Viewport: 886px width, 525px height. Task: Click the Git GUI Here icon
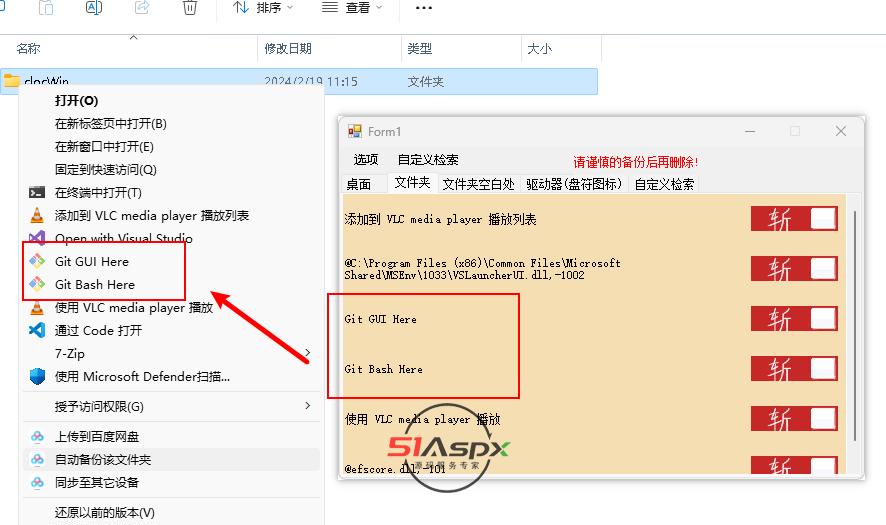pyautogui.click(x=37, y=261)
